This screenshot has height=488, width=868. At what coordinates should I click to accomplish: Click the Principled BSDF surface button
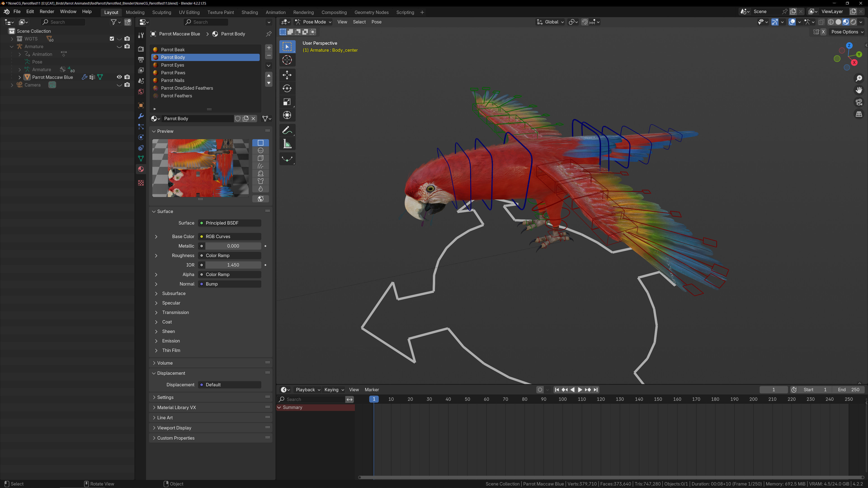[x=230, y=223]
